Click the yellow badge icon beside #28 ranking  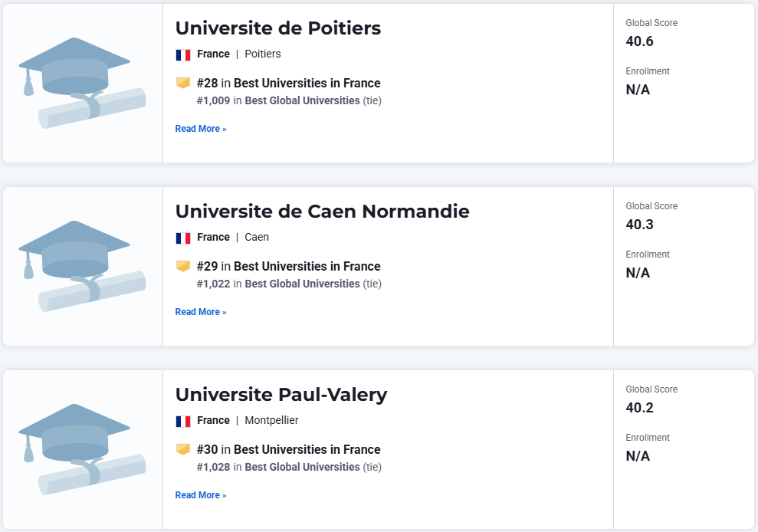[x=182, y=83]
